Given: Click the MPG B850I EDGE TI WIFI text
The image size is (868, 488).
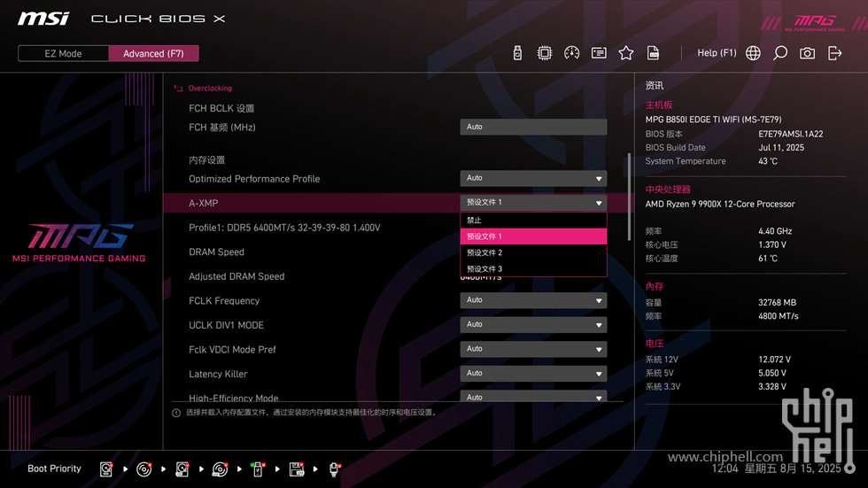Looking at the screenshot, I should click(713, 120).
